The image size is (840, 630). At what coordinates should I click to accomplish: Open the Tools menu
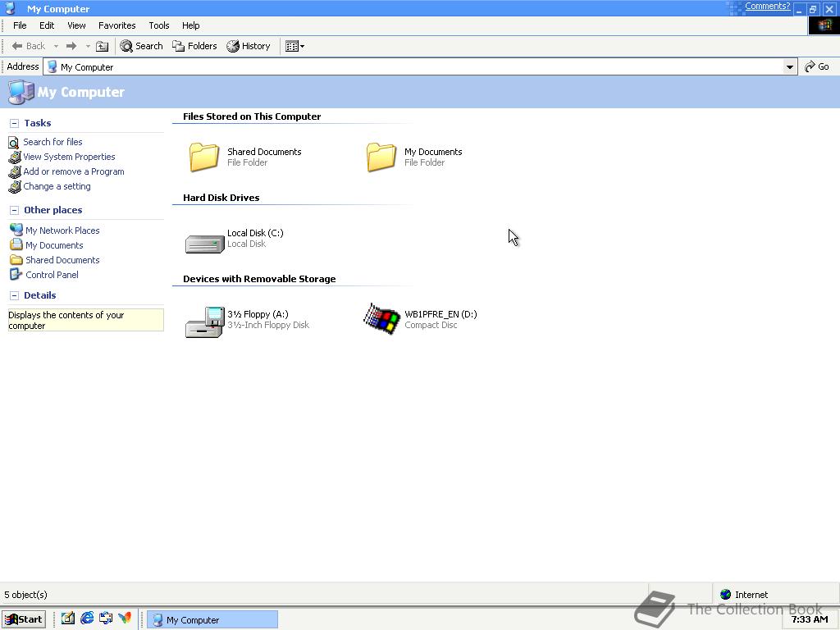159,25
